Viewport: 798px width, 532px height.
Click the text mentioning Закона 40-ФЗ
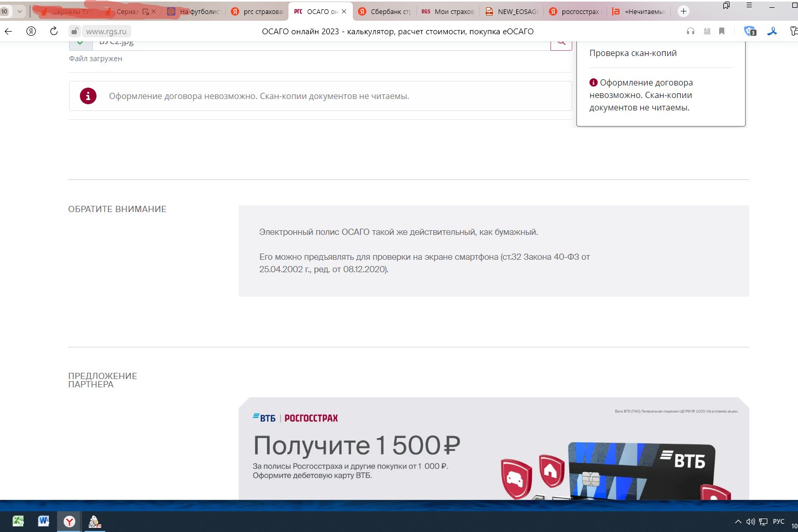pos(424,263)
